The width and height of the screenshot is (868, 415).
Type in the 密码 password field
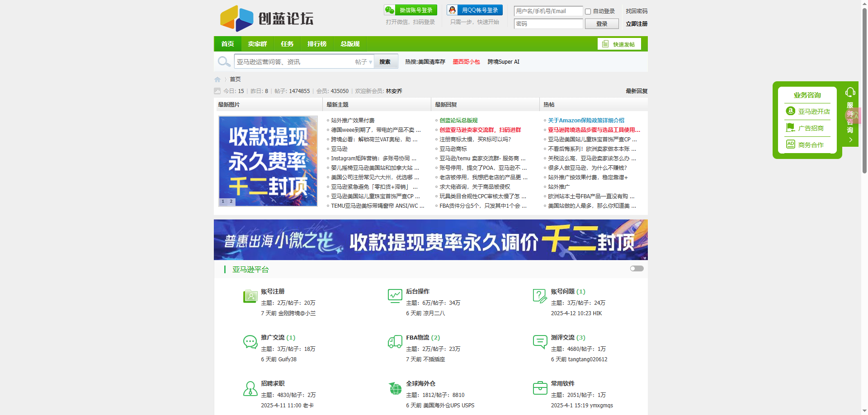(548, 23)
